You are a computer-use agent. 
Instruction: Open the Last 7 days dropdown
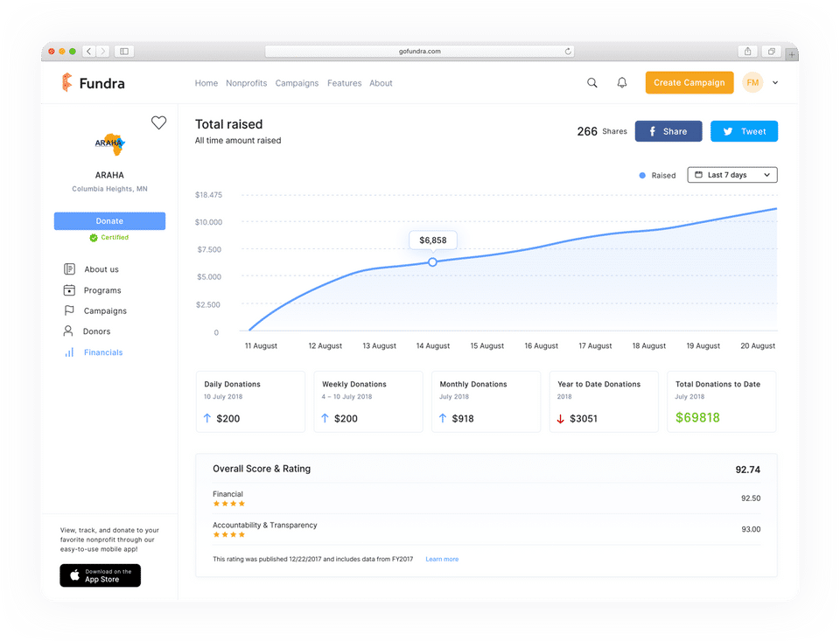(x=732, y=175)
